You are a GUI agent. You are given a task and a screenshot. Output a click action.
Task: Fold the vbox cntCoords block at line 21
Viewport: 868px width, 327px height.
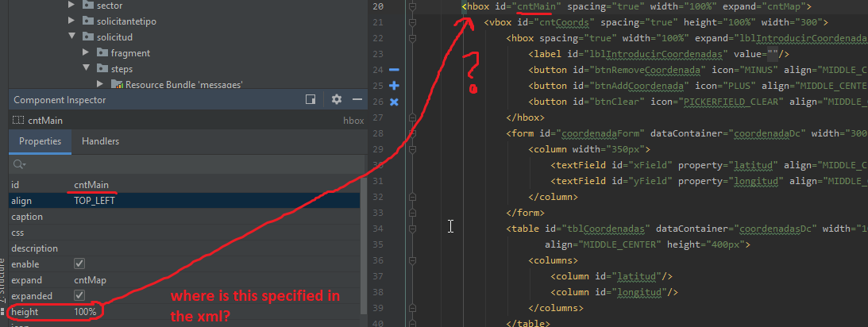[412, 23]
